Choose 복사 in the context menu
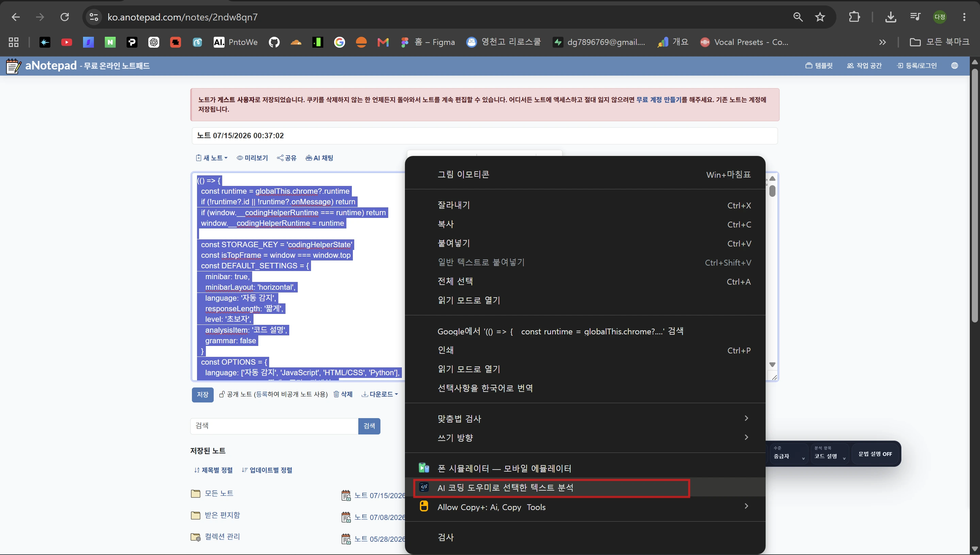The width and height of the screenshot is (980, 555). click(585, 224)
